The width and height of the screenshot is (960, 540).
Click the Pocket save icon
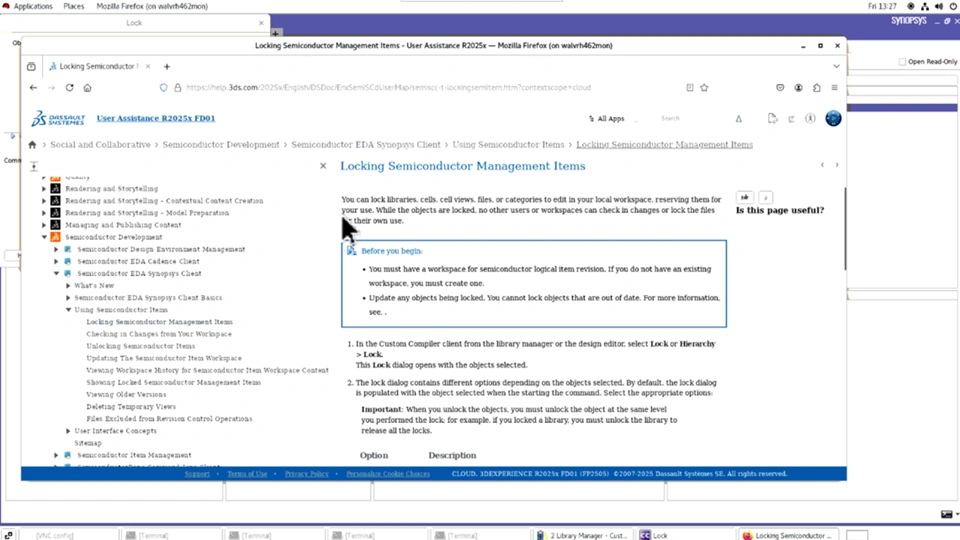[x=780, y=88]
